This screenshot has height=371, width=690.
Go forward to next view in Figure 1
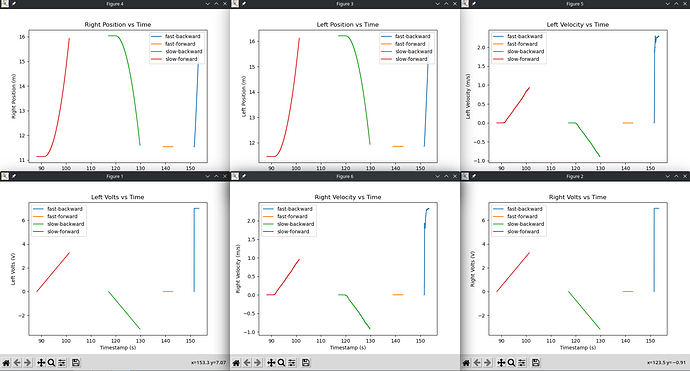[x=27, y=363]
